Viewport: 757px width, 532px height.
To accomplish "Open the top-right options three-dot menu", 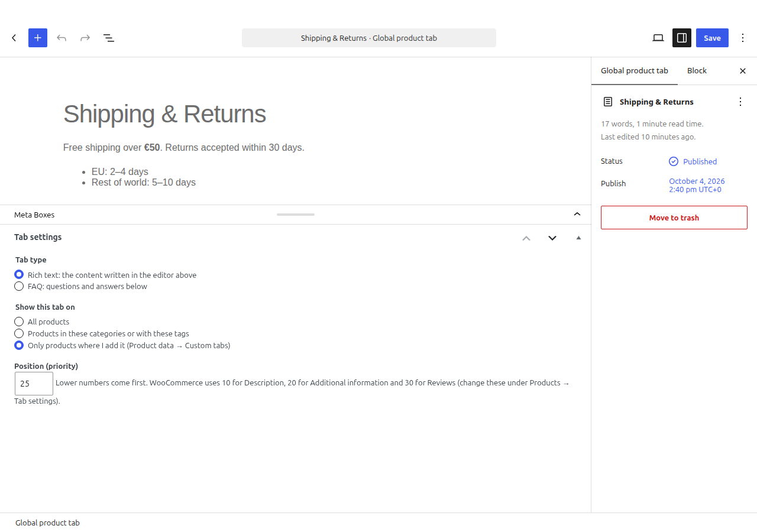I will [743, 38].
